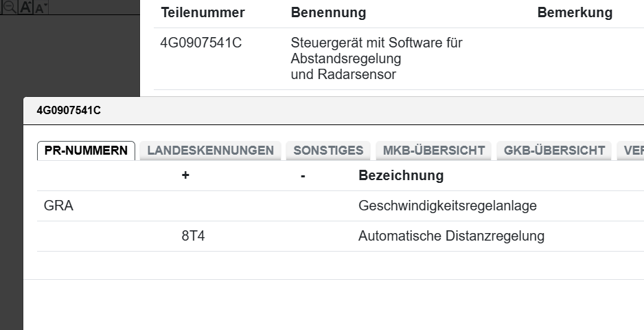
Task: Select the Geschwindigkeitsregelanlage description
Action: tap(447, 206)
